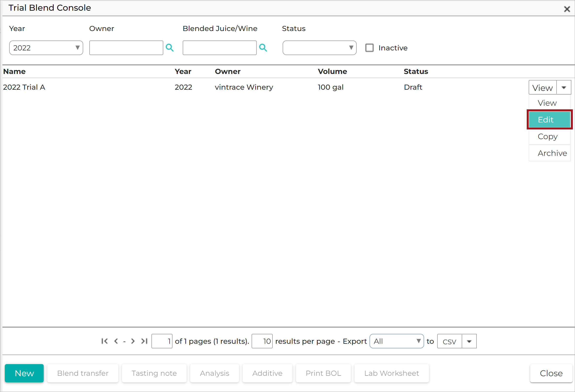Close the Trial Blend Console dialog with X

pos(567,9)
